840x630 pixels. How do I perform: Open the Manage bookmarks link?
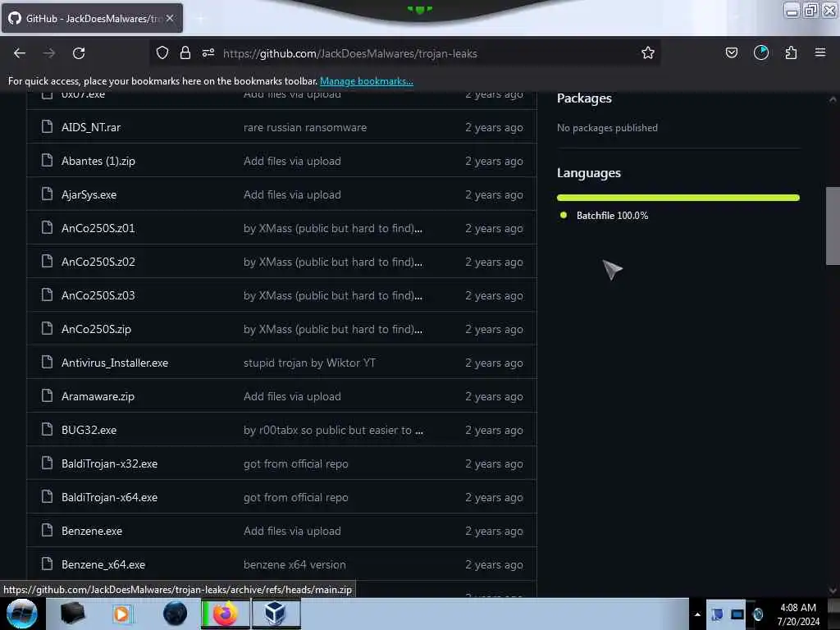(x=367, y=81)
